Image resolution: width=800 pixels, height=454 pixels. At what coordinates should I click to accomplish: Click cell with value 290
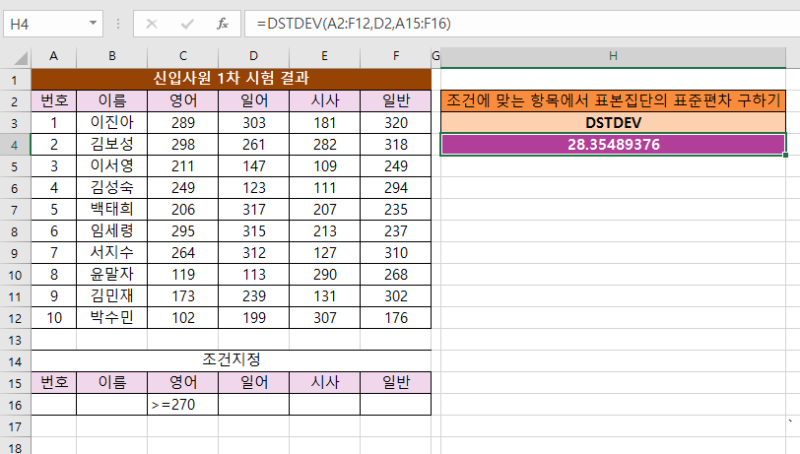click(324, 274)
